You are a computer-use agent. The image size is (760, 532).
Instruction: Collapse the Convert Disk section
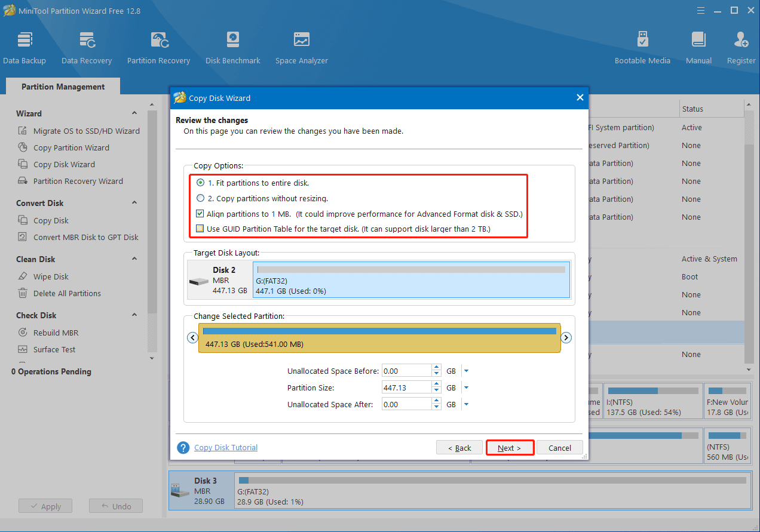pos(134,203)
